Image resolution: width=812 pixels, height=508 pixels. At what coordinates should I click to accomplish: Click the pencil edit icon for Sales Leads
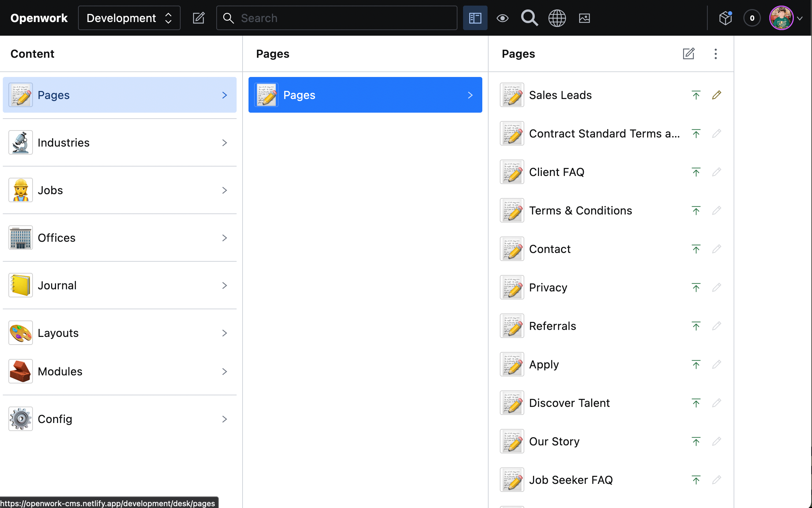coord(716,95)
